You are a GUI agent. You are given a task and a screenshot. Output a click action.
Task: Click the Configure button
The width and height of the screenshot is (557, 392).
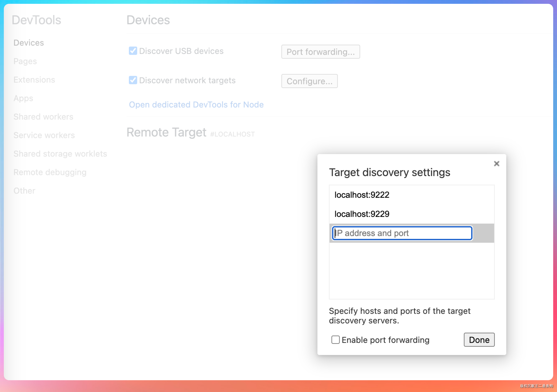tap(309, 81)
